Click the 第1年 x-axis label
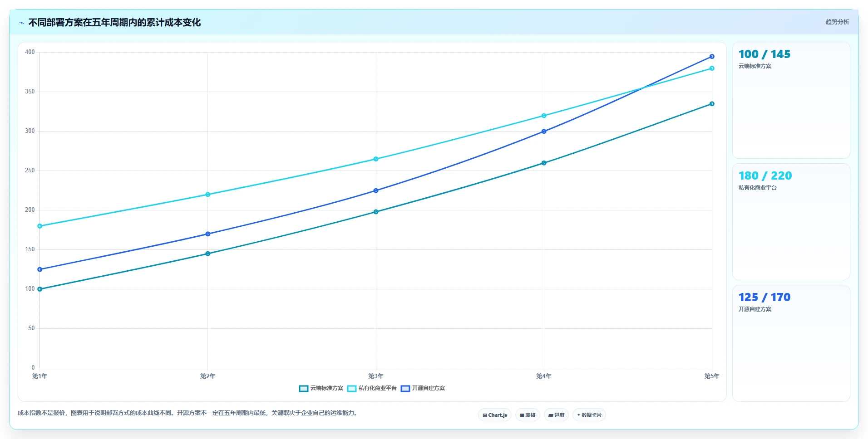 tap(40, 376)
